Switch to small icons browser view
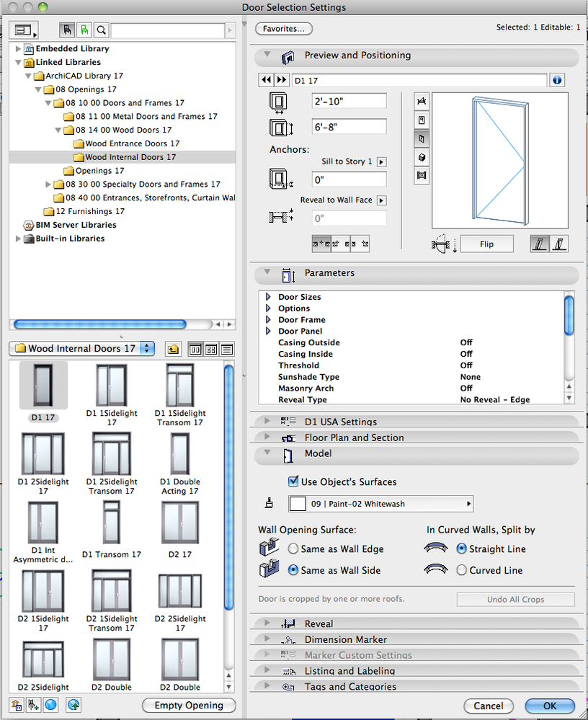Image resolution: width=588 pixels, height=720 pixels. pyautogui.click(x=211, y=350)
